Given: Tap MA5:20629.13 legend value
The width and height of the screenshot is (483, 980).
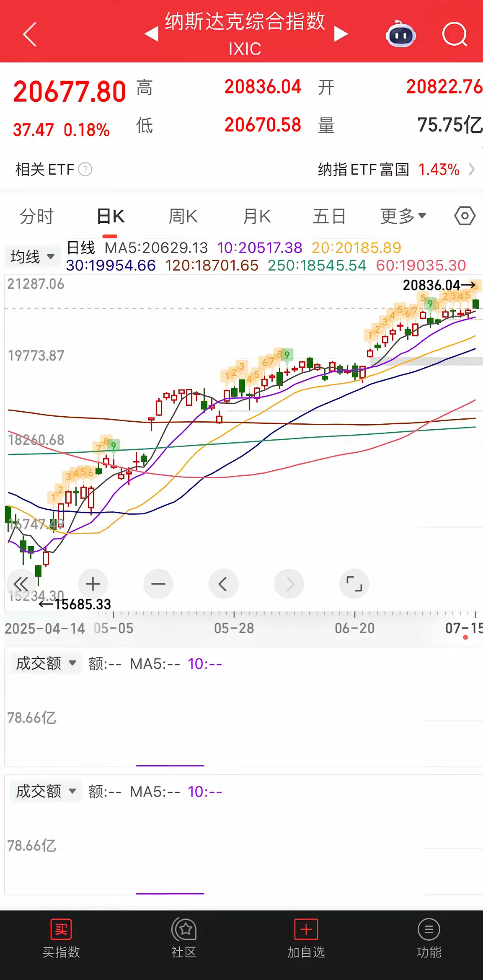Looking at the screenshot, I should click(x=156, y=248).
